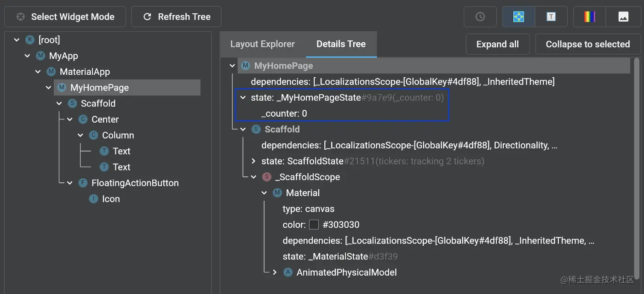Collapse the Column node in widget tree

tap(80, 135)
